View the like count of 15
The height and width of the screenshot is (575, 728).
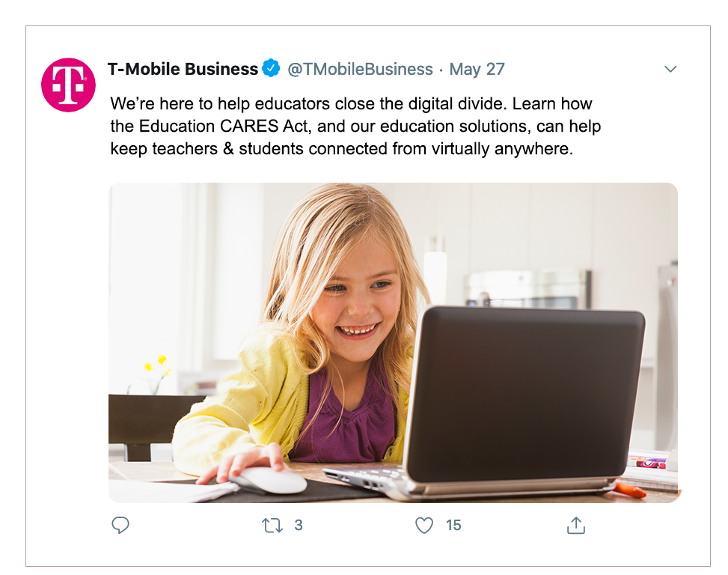point(453,526)
